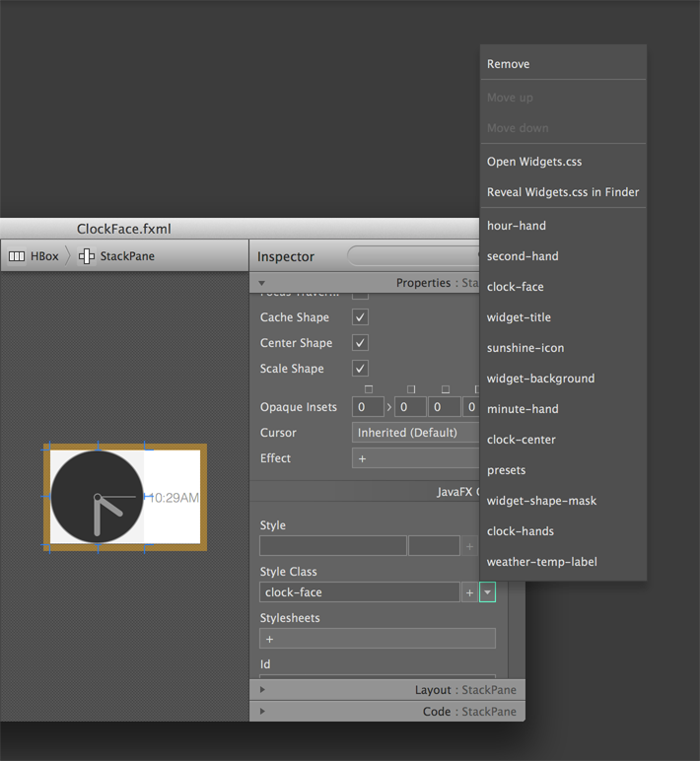
Task: Open the Style Class dropdown arrow
Action: [487, 592]
